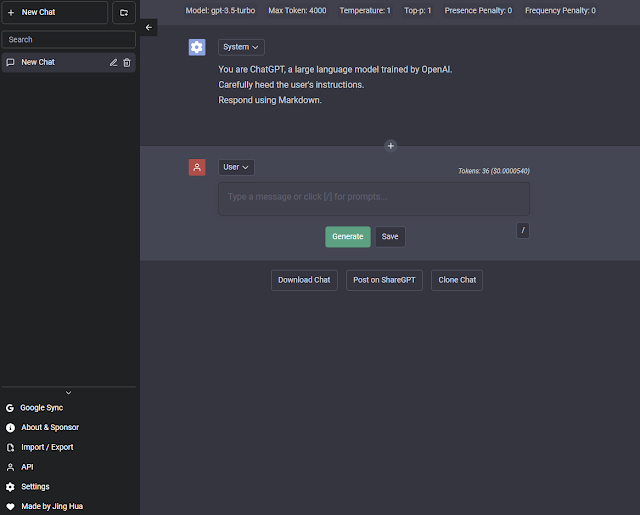Open prompts with the slash button

[523, 231]
